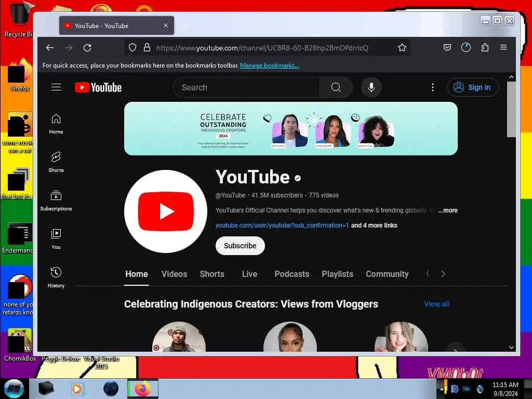Click the search magnifier button
Viewport: 532px width, 399px height.
coord(336,87)
